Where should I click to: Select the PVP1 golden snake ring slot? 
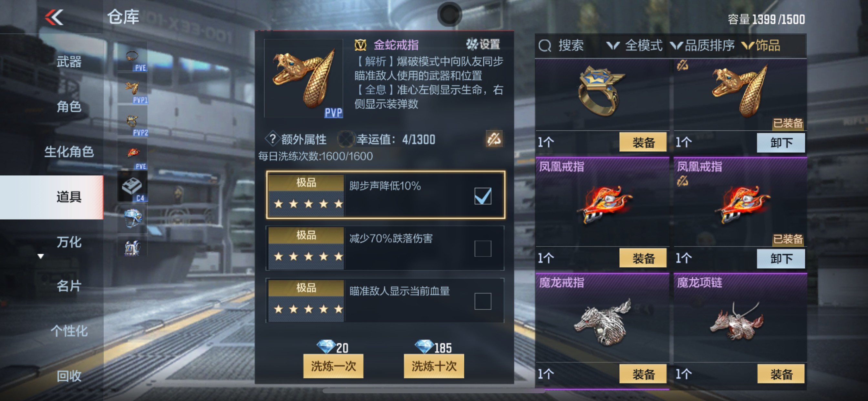pos(132,88)
